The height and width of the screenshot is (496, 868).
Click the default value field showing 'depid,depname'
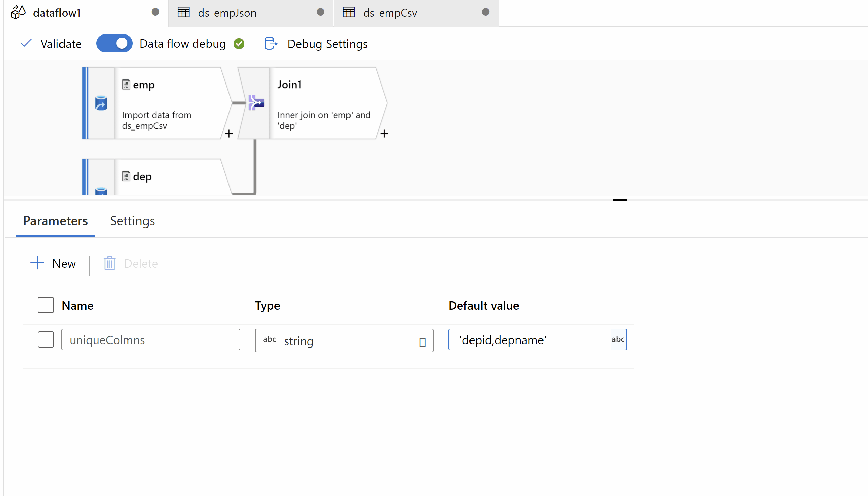pyautogui.click(x=537, y=339)
